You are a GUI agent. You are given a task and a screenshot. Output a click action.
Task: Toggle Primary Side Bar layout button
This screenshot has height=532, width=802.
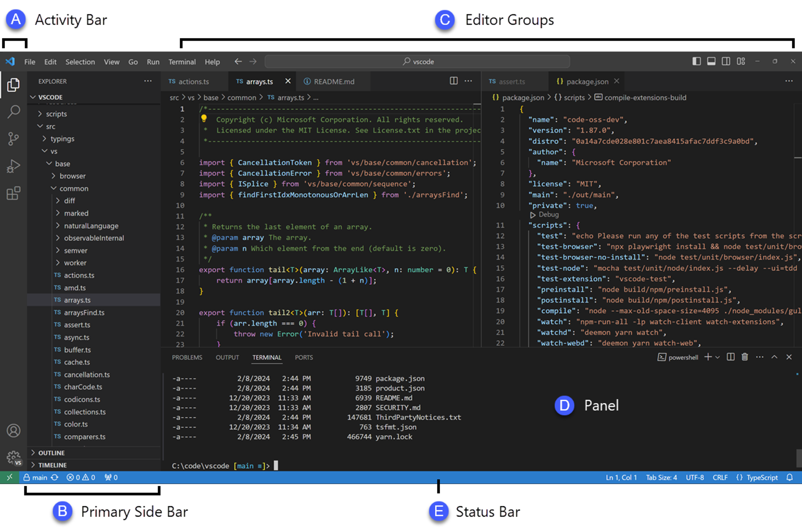point(697,61)
